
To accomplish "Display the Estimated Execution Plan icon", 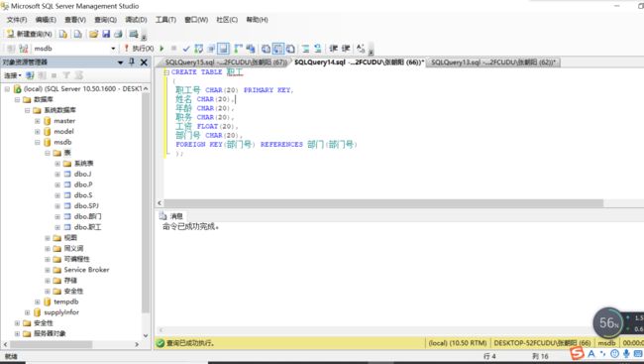I will (198, 49).
